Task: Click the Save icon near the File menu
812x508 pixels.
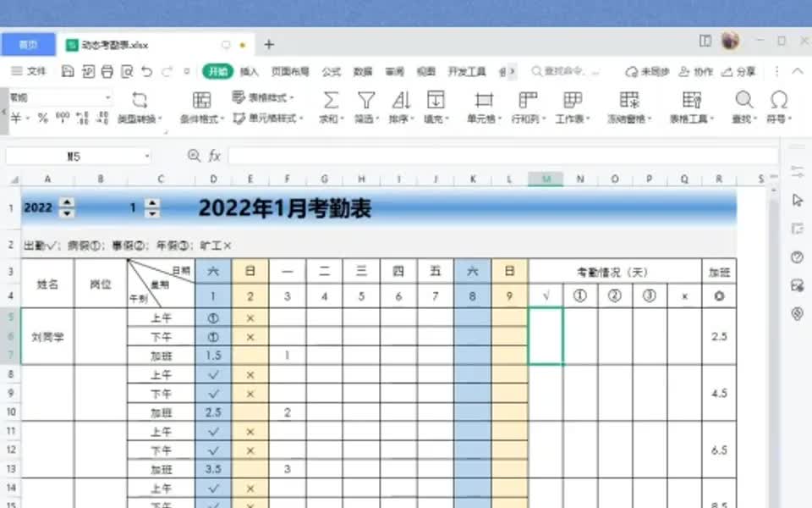Action: pos(66,72)
